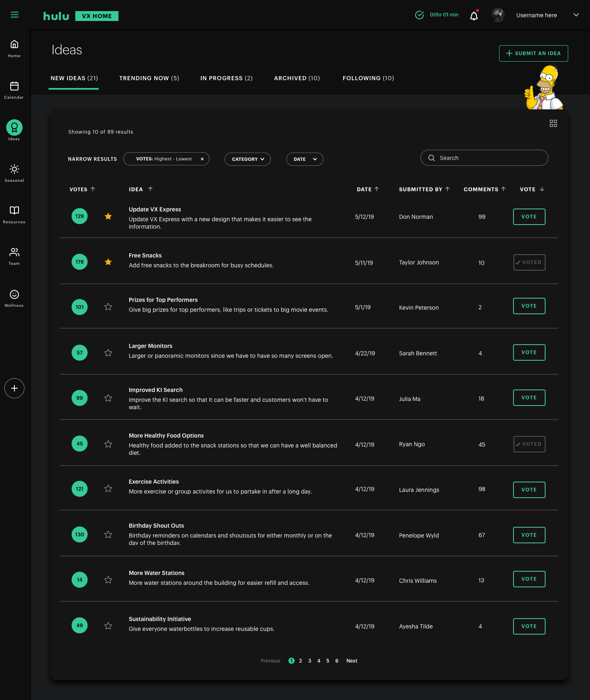
Task: Open Calendar from the sidebar
Action: coord(14,90)
